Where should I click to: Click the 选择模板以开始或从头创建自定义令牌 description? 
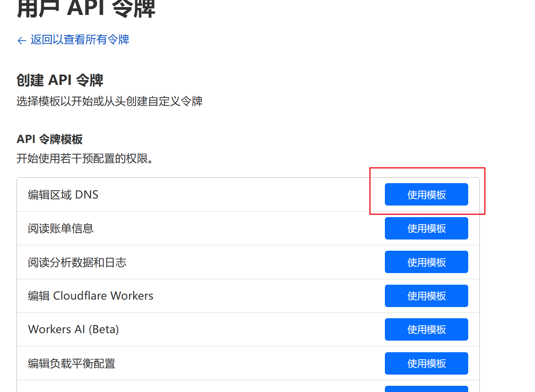[x=109, y=101]
